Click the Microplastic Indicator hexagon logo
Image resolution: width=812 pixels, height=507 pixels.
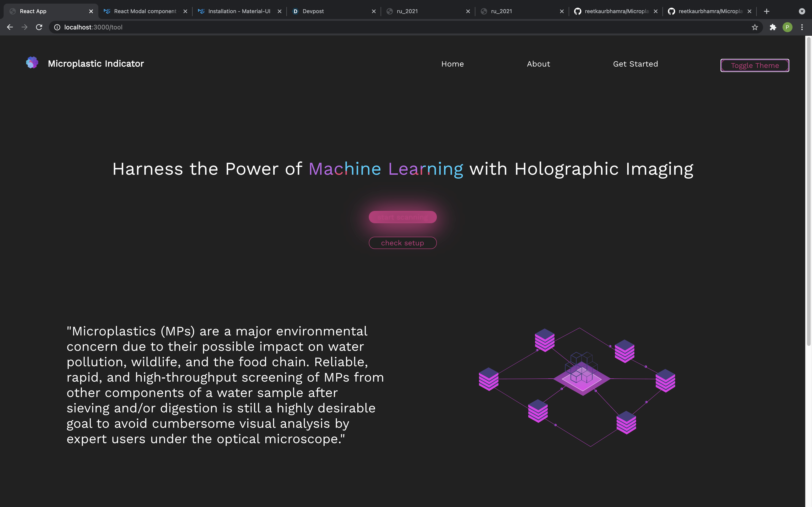(32, 63)
